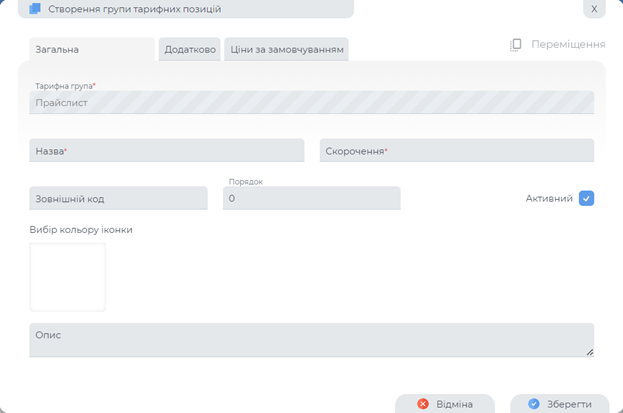Open the icon color picker swatch
The image size is (623, 413).
click(67, 277)
